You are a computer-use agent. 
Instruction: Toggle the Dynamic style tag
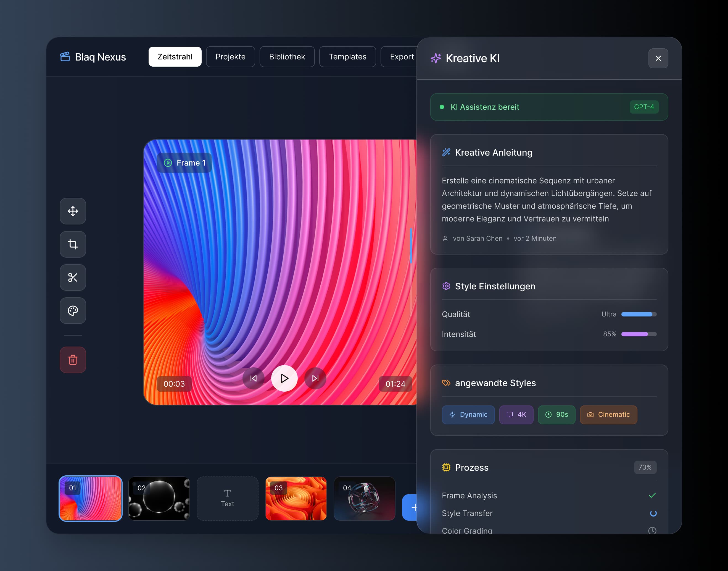(x=468, y=415)
